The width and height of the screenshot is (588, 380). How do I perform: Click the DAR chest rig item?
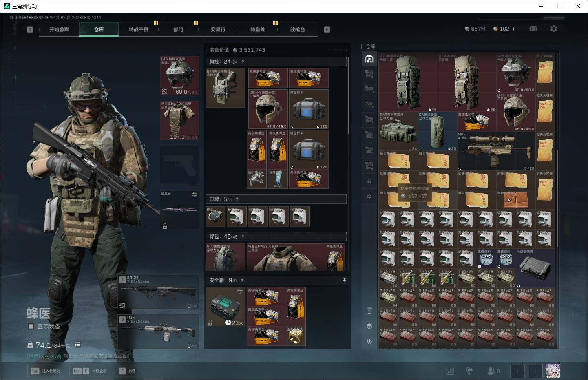tap(225, 88)
